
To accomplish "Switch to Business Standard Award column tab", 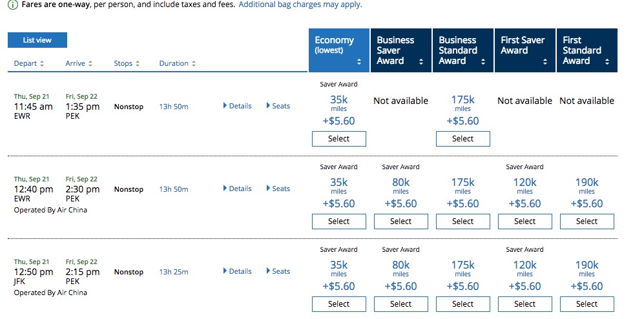I will (x=463, y=50).
